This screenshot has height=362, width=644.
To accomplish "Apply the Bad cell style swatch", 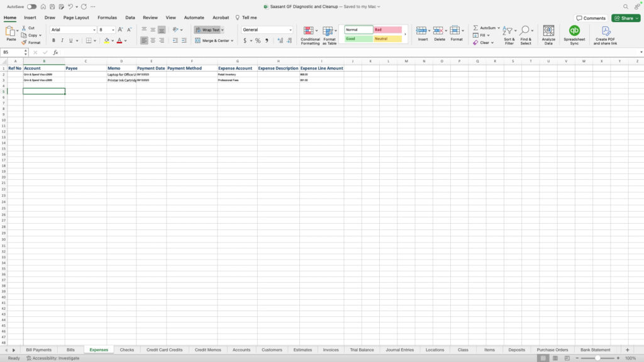I will pos(387,29).
